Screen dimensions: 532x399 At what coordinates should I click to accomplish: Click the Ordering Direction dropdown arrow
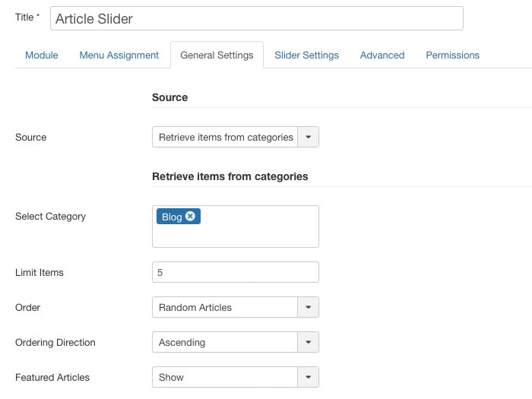(x=309, y=343)
